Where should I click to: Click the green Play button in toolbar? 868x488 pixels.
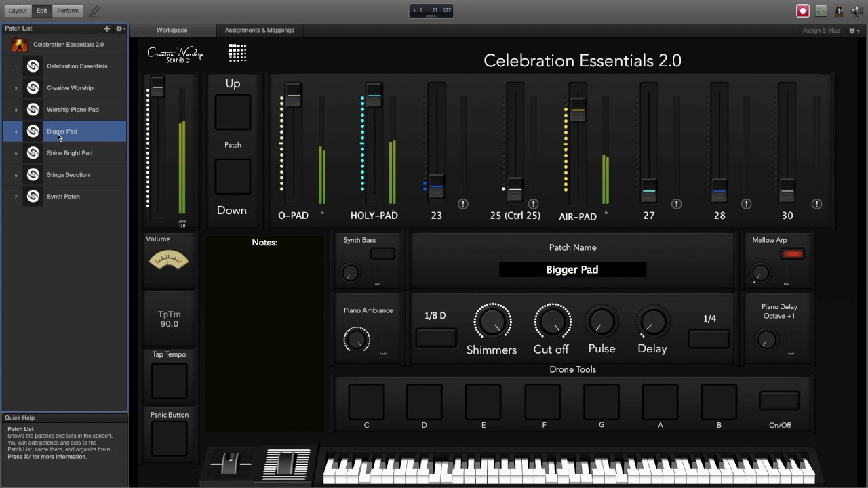pyautogui.click(x=821, y=11)
